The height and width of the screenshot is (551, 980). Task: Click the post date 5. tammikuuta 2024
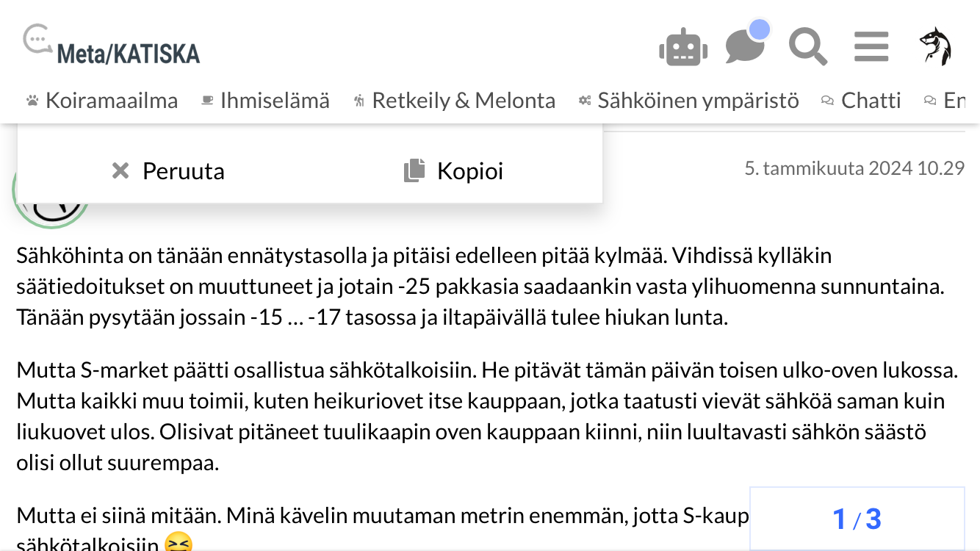[x=854, y=168]
